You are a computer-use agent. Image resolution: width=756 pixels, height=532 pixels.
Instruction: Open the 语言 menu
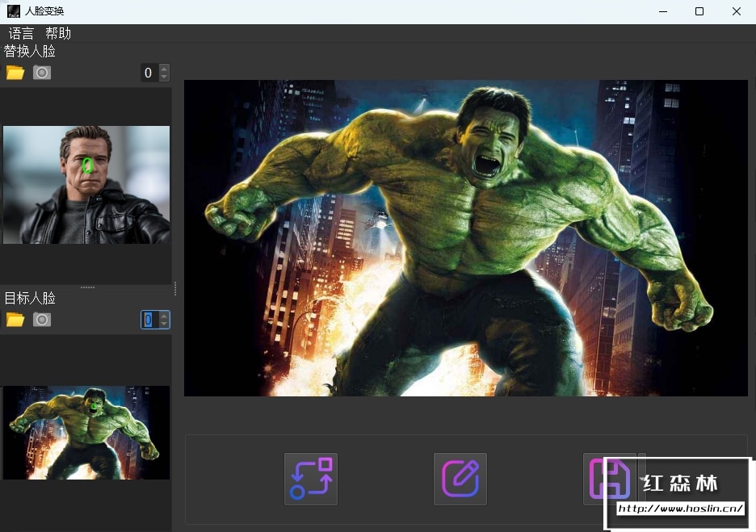(x=21, y=33)
